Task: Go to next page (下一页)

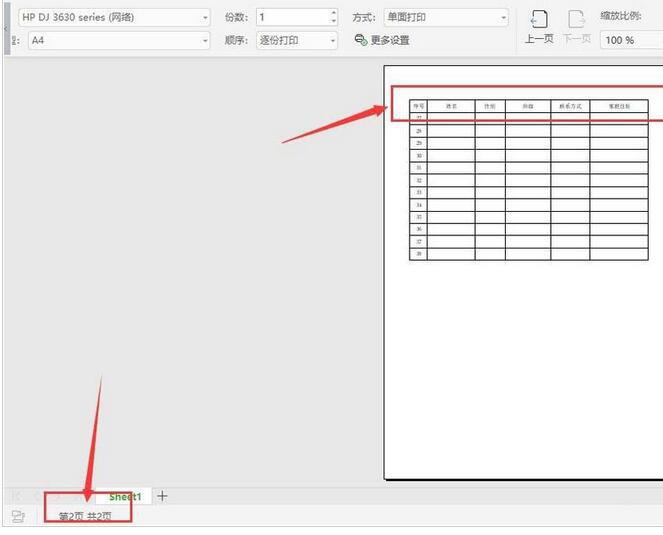Action: [576, 20]
